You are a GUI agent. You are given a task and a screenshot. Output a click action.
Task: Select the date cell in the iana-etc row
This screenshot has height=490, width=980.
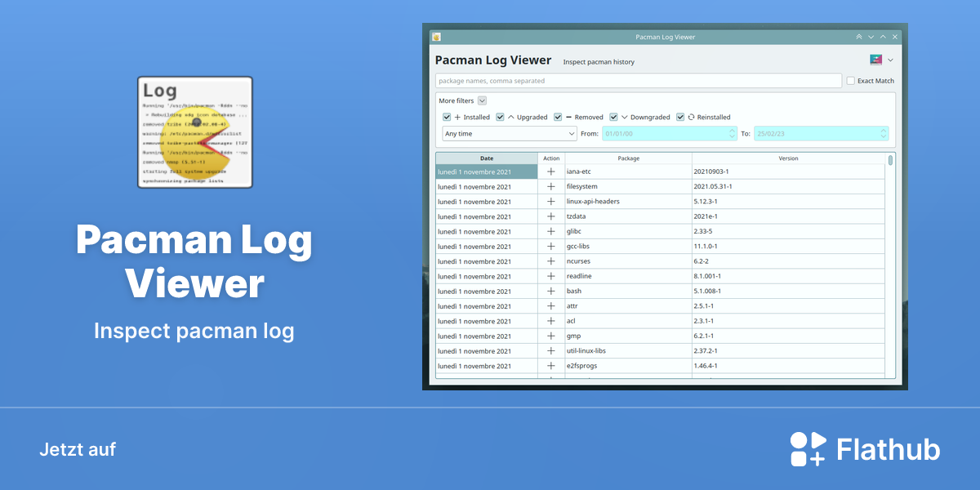tap(487, 171)
